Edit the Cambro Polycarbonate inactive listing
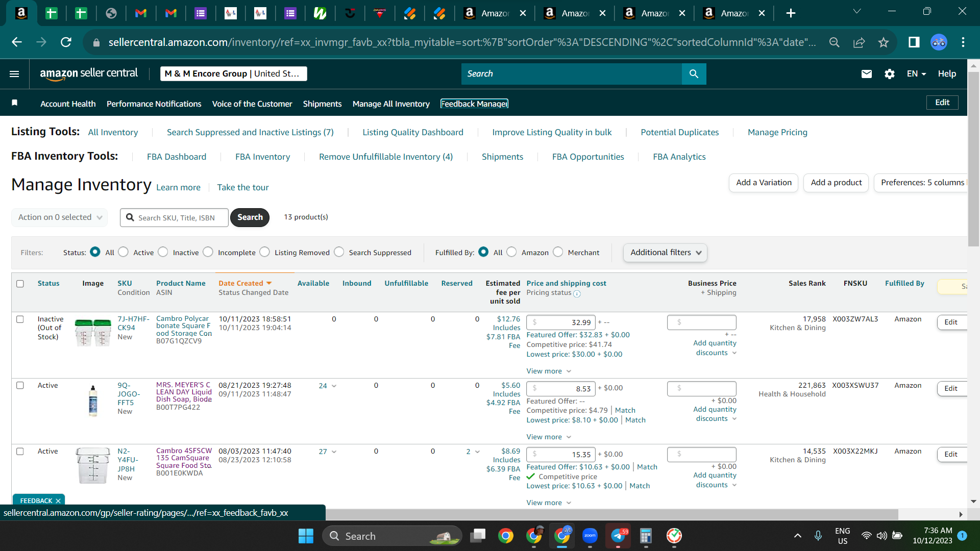This screenshot has height=551, width=980. (951, 322)
